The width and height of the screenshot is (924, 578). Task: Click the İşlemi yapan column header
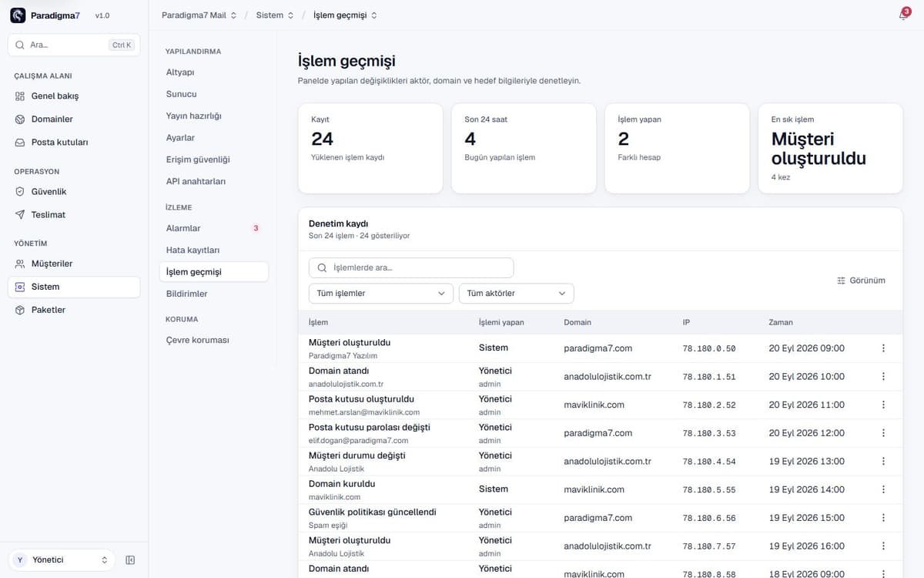point(501,322)
